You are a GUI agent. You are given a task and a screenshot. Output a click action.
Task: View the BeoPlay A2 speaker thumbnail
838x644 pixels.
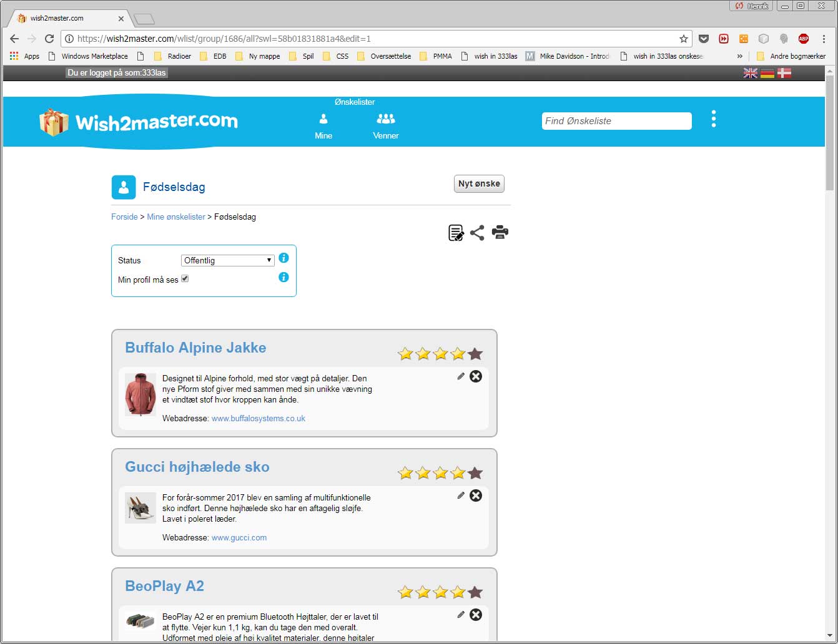coord(140,620)
